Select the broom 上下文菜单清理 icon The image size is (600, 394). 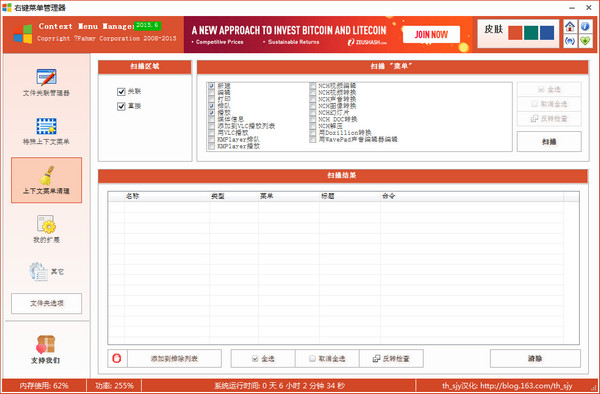click(x=46, y=176)
